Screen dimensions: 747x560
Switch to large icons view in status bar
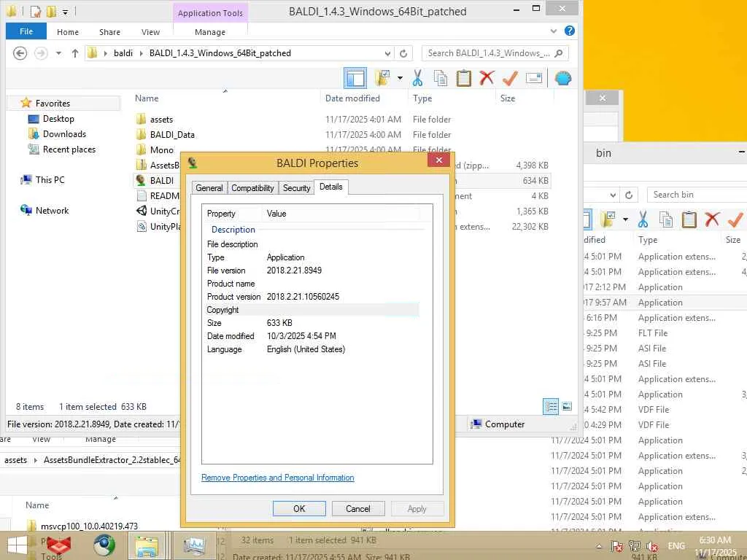pyautogui.click(x=567, y=406)
